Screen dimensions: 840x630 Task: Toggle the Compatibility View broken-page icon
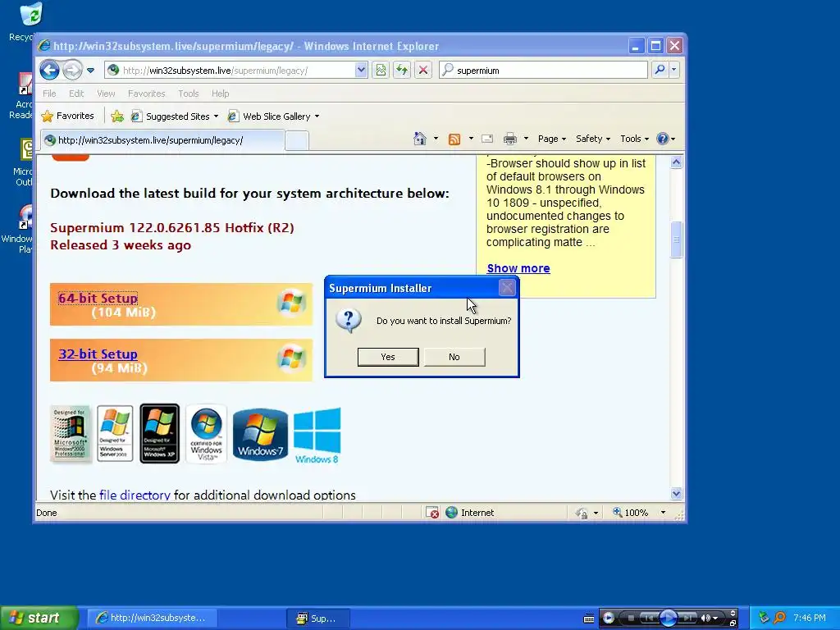pos(381,71)
